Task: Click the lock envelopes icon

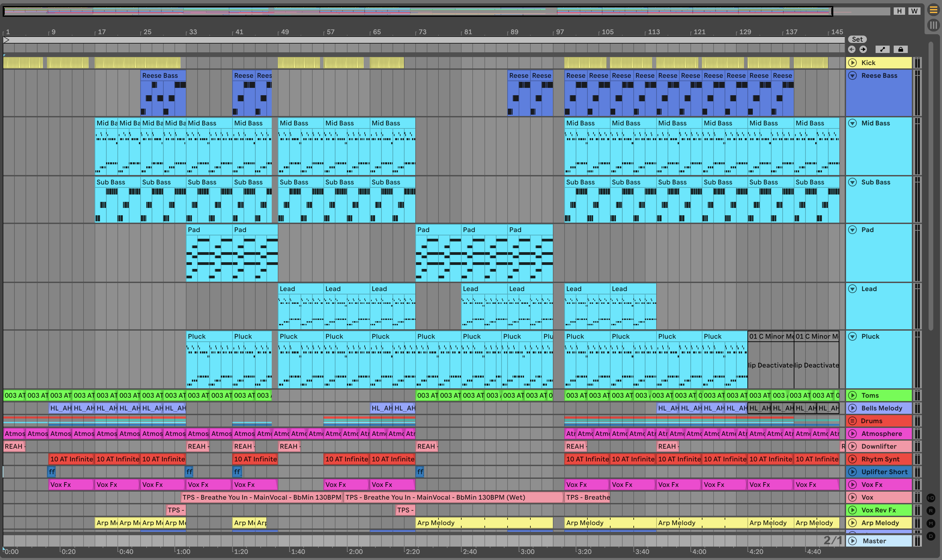Action: [x=900, y=49]
